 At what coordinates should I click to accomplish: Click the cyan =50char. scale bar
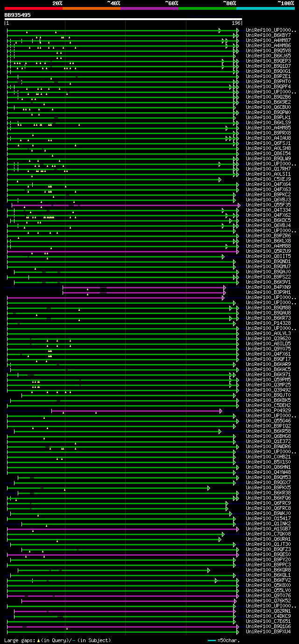coord(212,640)
